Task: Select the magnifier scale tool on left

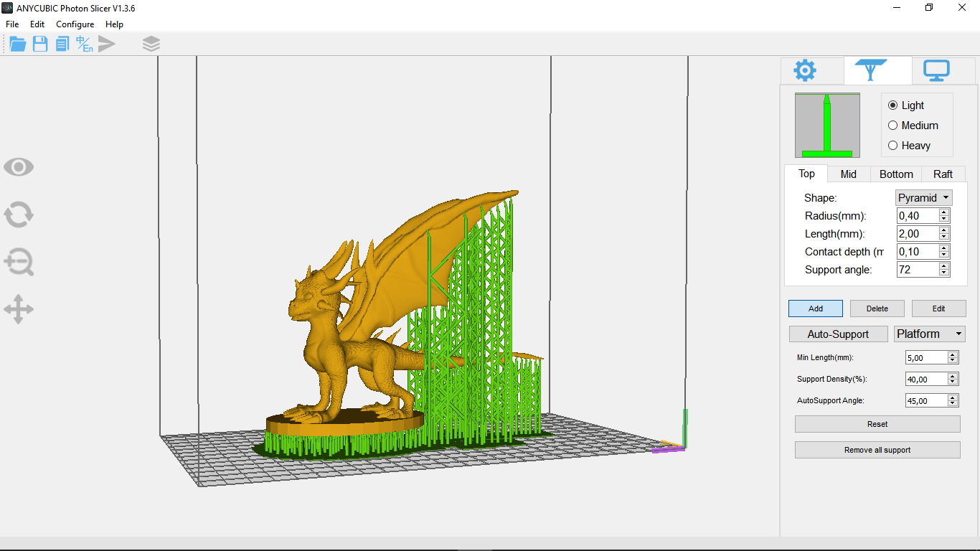Action: [19, 263]
